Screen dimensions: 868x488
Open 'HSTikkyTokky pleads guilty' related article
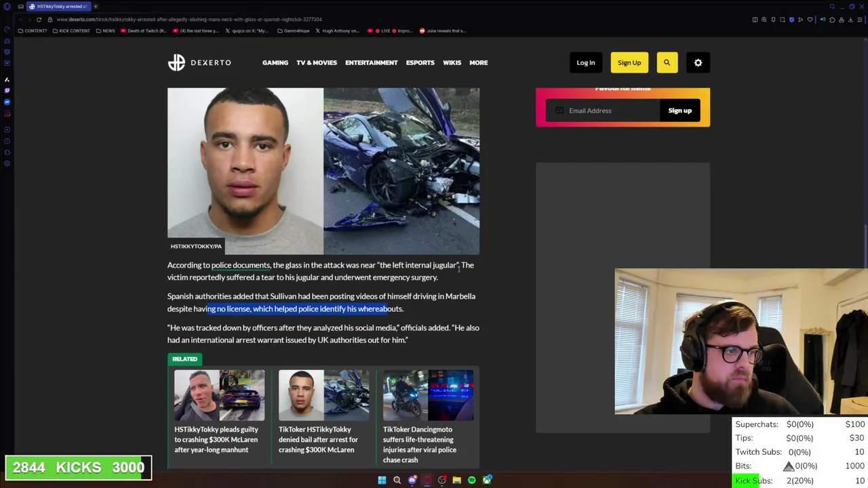pyautogui.click(x=216, y=439)
